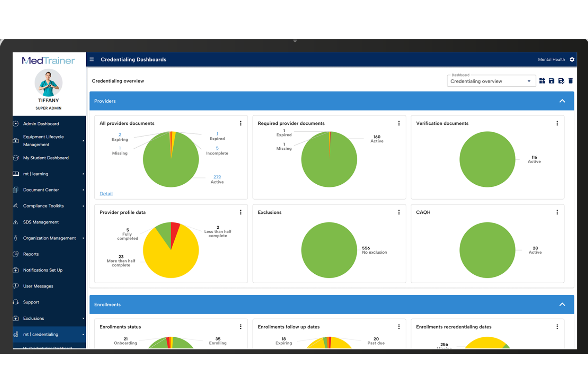Open options for the Exclusions widget
The height and width of the screenshot is (392, 588).
[399, 212]
